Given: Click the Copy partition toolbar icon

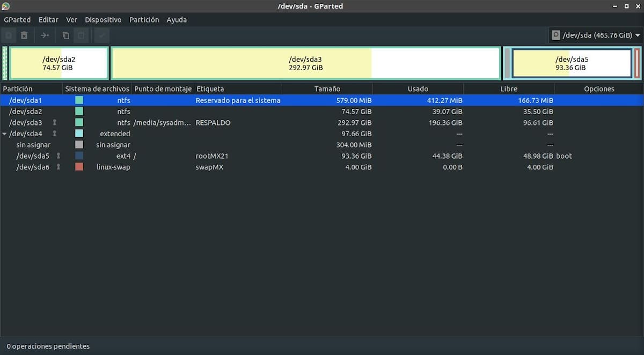Looking at the screenshot, I should pos(65,35).
